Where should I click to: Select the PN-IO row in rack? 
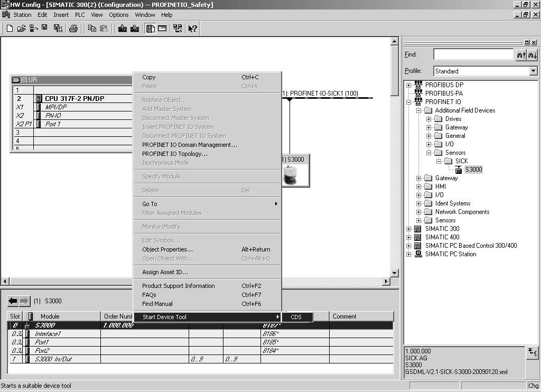pyautogui.click(x=72, y=115)
